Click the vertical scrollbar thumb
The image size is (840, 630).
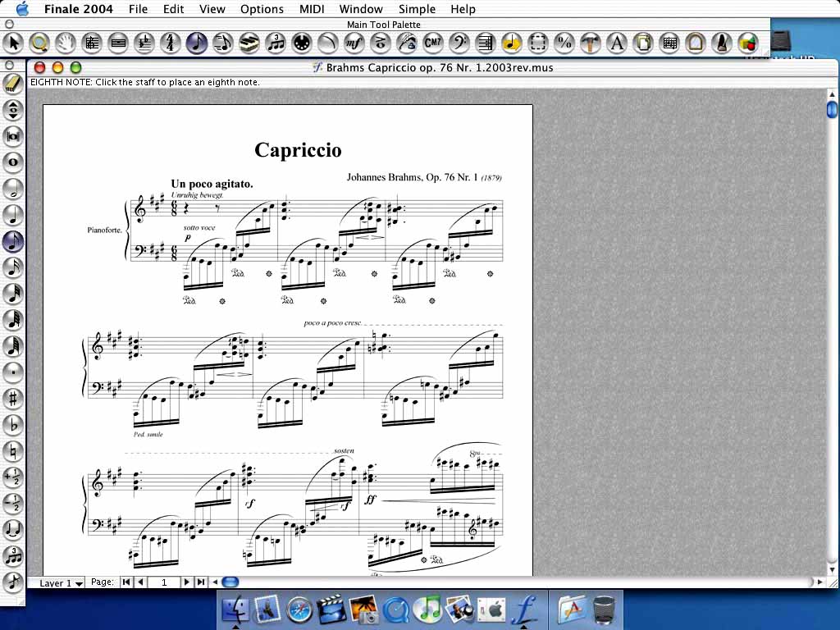pyautogui.click(x=832, y=109)
